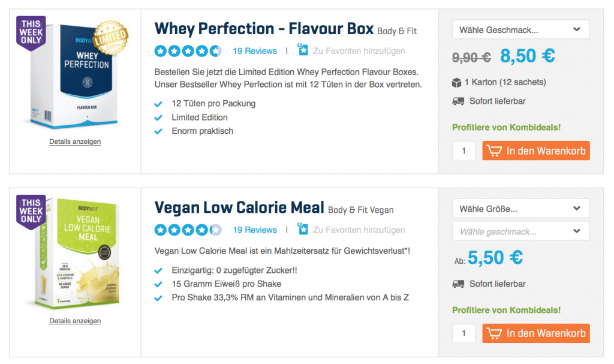This screenshot has width=614, height=364.
Task: Click Details anzeigen under Whey Perfection image
Action: [x=75, y=142]
